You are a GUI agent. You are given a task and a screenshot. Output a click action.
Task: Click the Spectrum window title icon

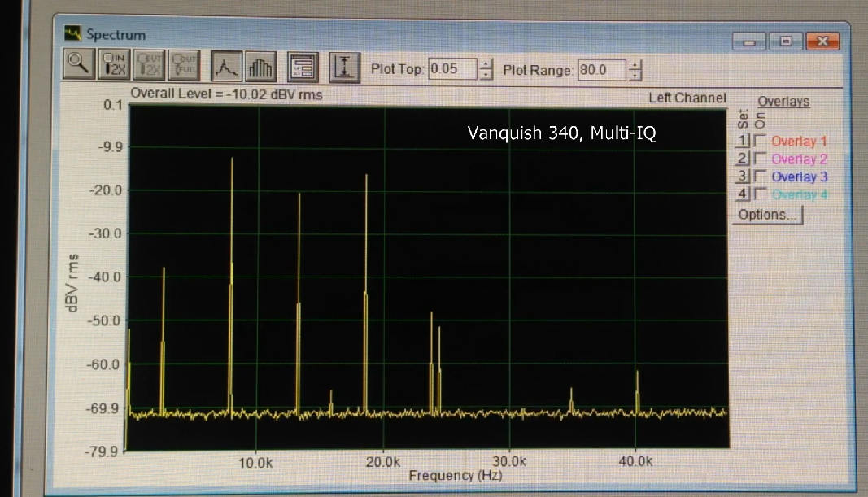(72, 34)
